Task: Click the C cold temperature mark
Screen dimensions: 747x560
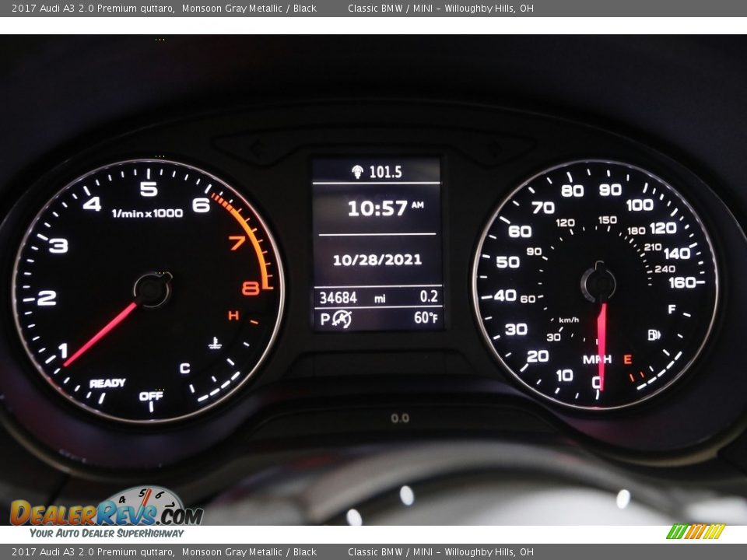Action: click(x=185, y=368)
